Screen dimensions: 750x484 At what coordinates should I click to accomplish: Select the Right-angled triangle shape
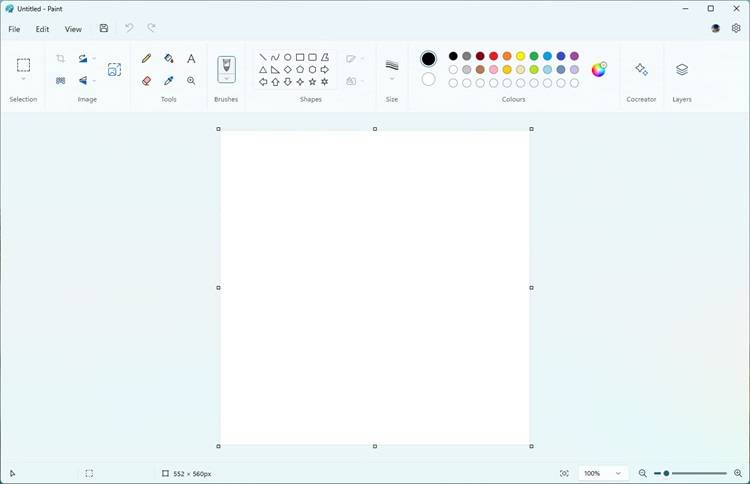click(x=275, y=69)
